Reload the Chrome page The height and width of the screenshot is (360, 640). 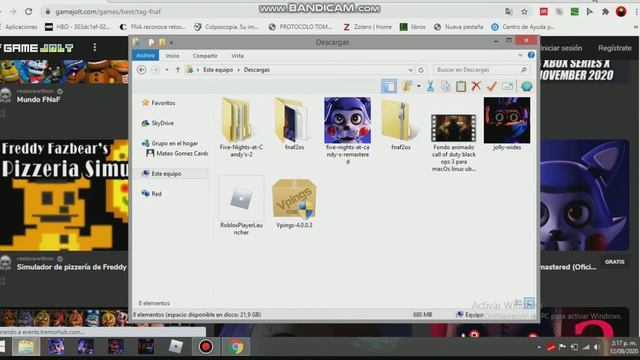point(29,11)
